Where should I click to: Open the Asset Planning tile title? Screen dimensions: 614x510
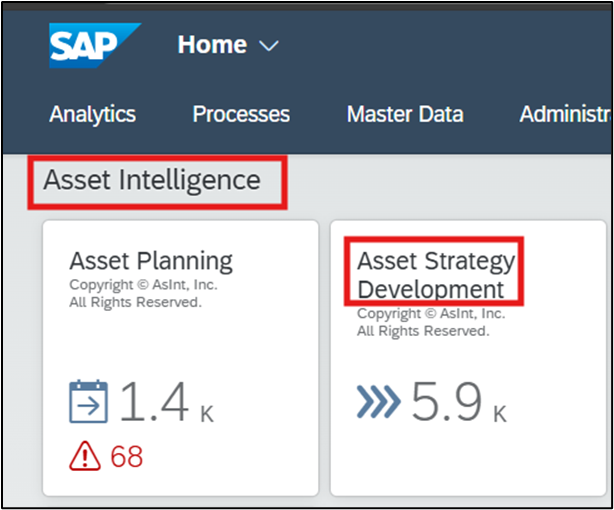pos(151,262)
